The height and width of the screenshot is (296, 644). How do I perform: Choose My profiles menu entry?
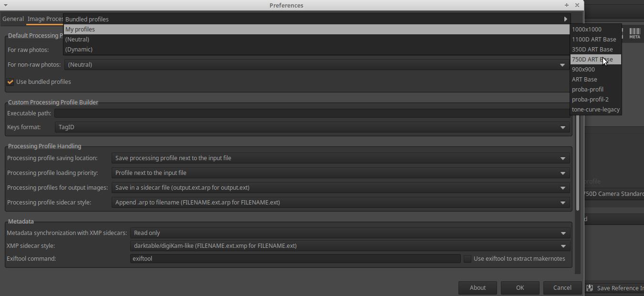pyautogui.click(x=80, y=30)
